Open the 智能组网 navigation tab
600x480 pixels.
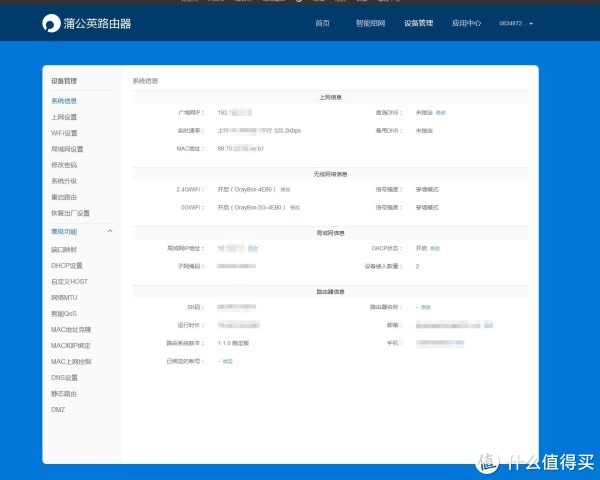tap(370, 23)
